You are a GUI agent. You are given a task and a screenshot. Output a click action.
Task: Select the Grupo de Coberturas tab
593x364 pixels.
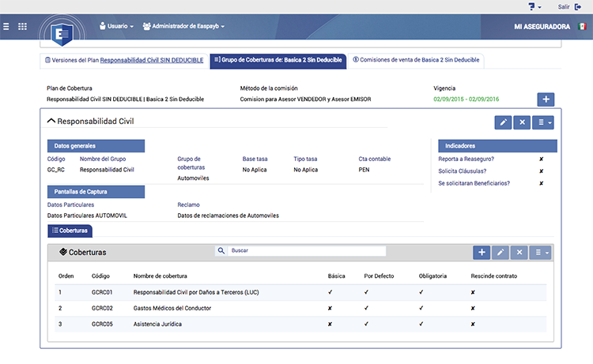point(278,61)
